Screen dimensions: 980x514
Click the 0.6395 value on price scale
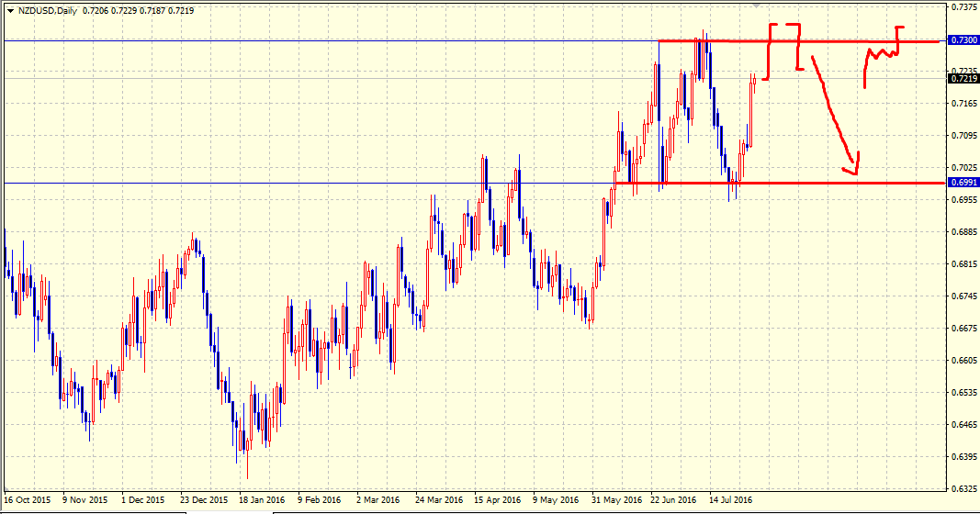(x=964, y=456)
